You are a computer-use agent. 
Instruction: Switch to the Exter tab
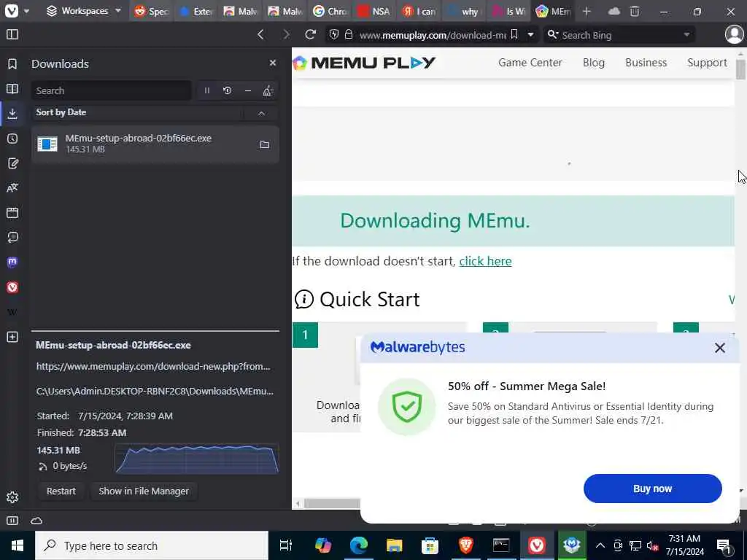coord(196,11)
